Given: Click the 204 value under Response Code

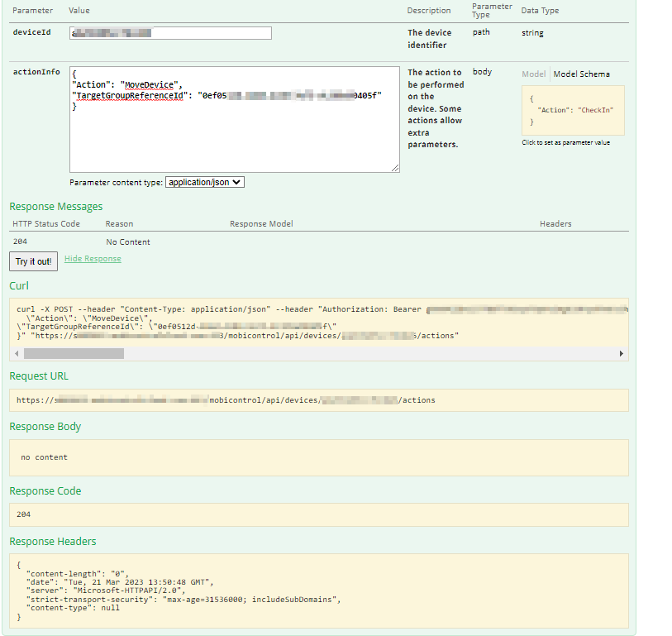Looking at the screenshot, I should click(23, 515).
